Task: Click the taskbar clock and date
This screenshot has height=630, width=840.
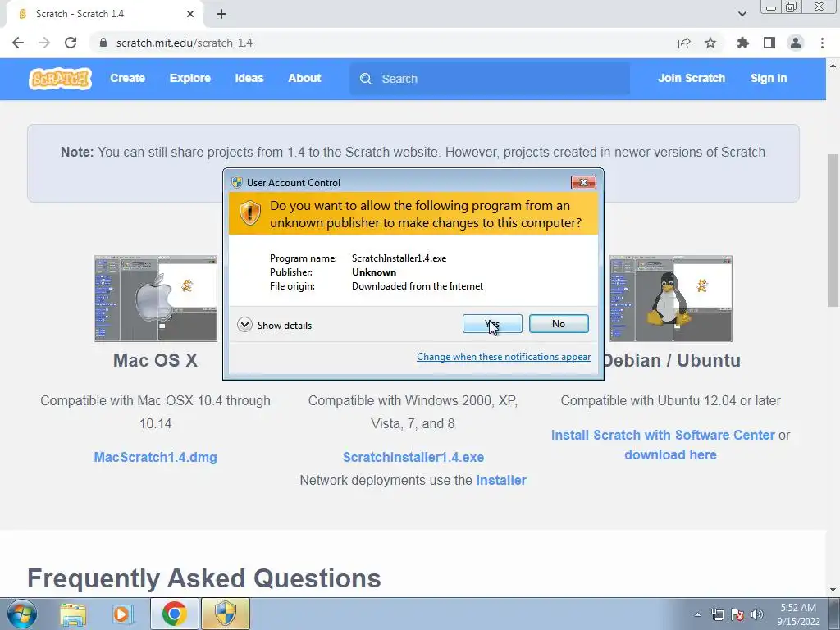Action: point(798,614)
